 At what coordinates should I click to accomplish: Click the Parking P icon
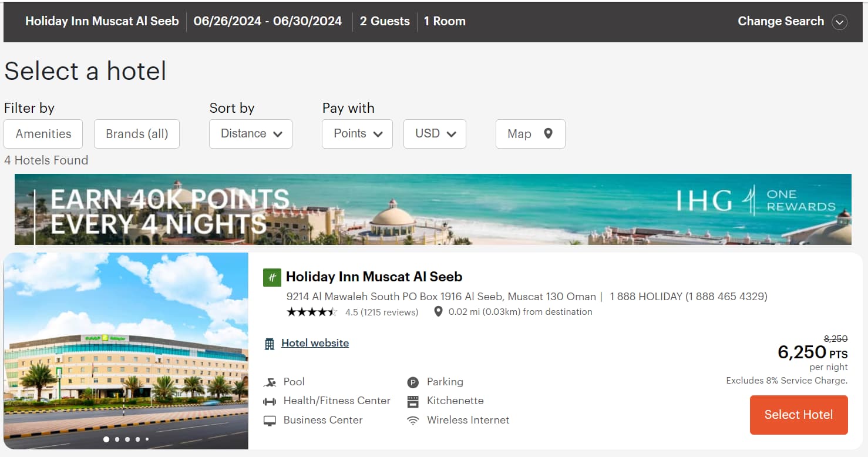pos(413,382)
